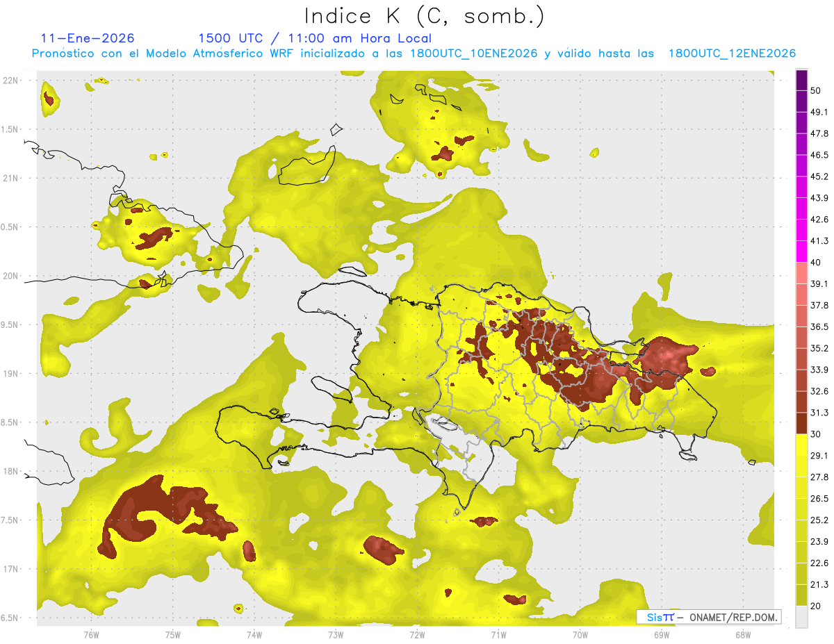Click the 75W longitude label

pos(172,634)
